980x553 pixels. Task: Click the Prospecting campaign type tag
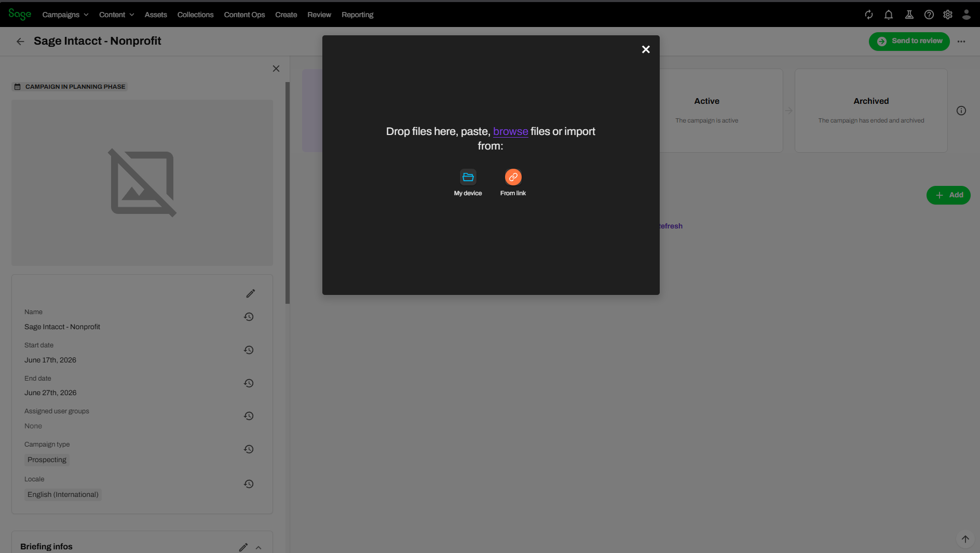coord(47,460)
